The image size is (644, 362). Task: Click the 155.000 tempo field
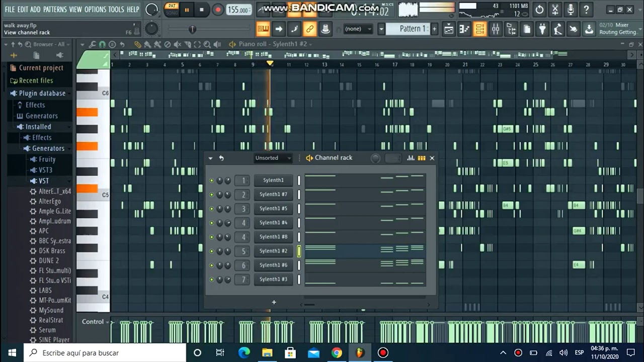pos(239,10)
